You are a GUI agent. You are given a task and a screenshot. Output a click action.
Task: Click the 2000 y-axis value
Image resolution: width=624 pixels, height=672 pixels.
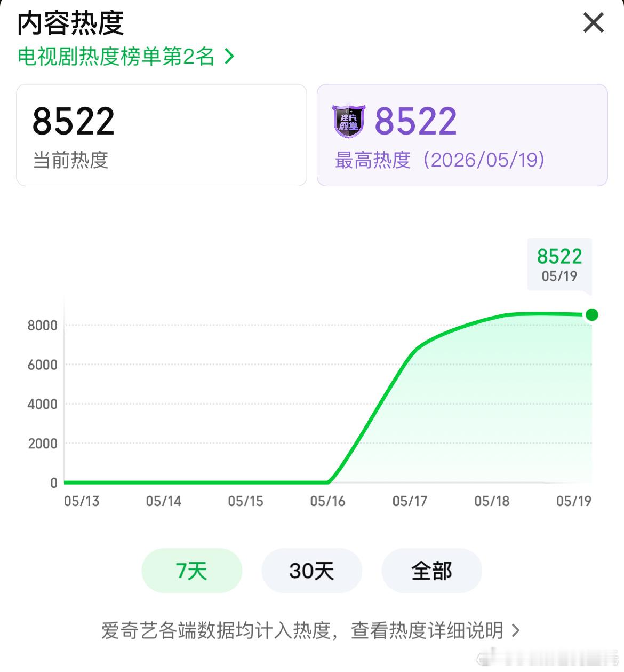coord(43,444)
